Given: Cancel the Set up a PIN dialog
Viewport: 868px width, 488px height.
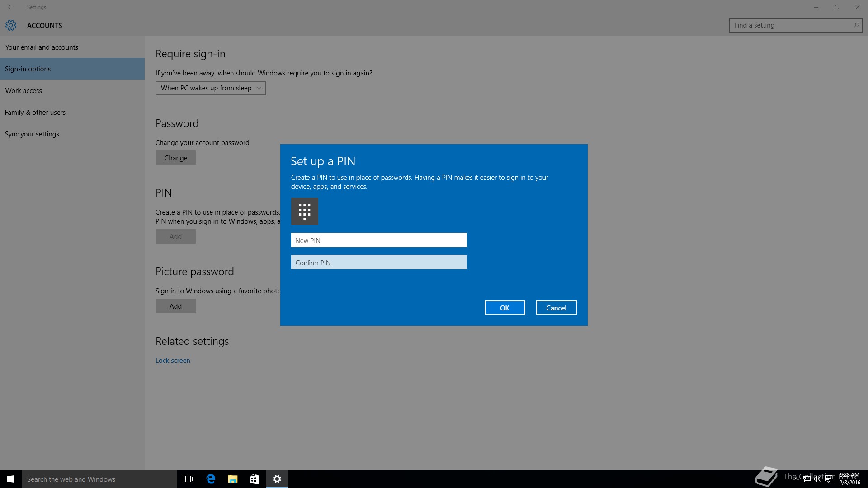Looking at the screenshot, I should pos(556,308).
